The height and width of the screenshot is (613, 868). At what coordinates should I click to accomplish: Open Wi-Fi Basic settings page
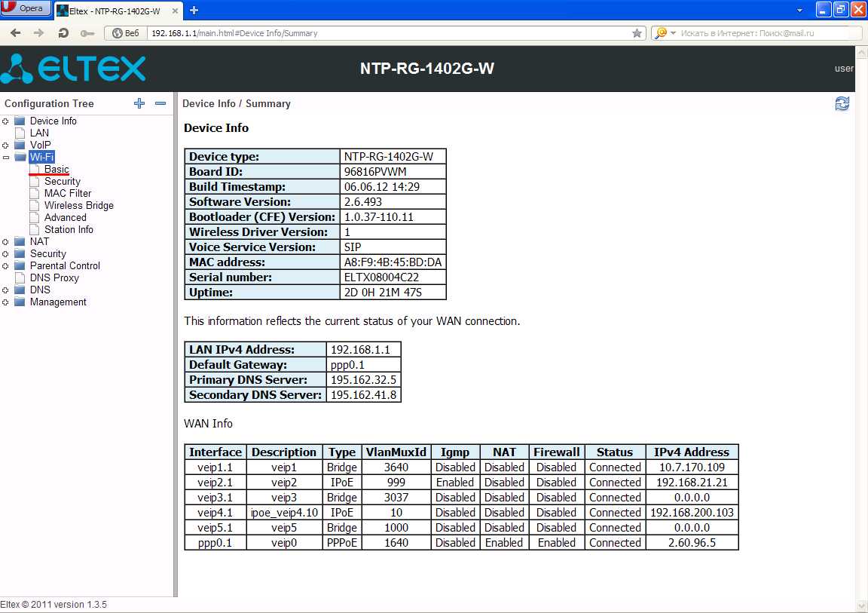57,170
